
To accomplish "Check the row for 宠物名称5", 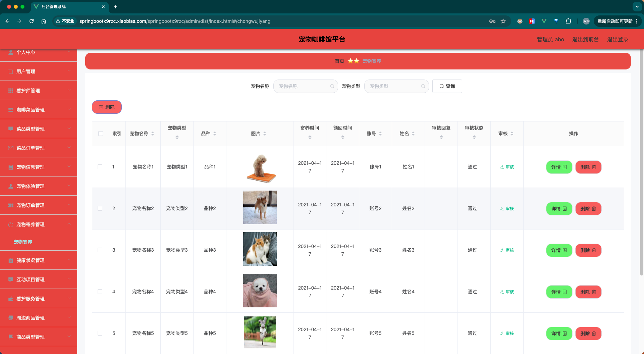I will point(100,333).
